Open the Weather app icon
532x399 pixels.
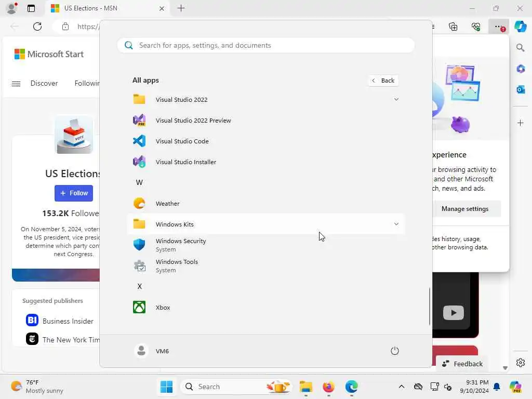(x=139, y=204)
